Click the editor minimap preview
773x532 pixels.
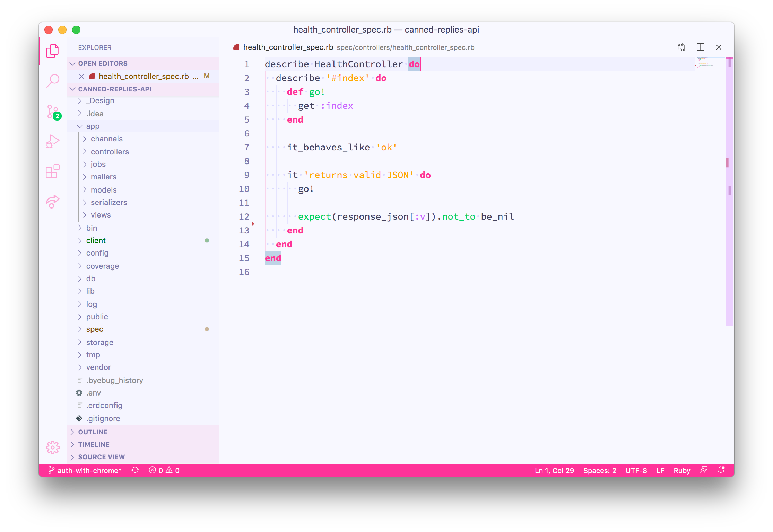pos(706,63)
